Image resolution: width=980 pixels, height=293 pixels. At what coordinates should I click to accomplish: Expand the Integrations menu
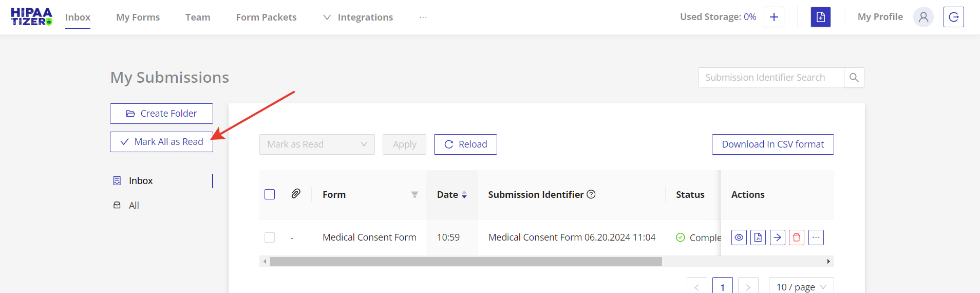point(359,17)
